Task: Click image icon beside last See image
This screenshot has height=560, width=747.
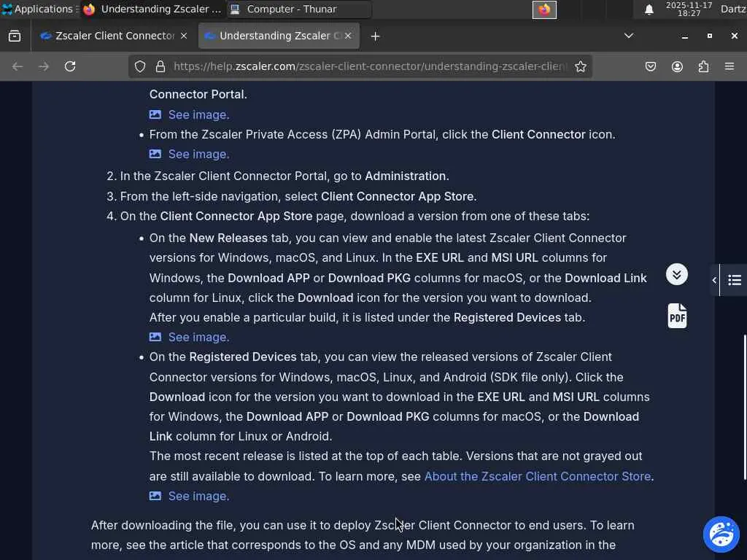Action: point(155,496)
